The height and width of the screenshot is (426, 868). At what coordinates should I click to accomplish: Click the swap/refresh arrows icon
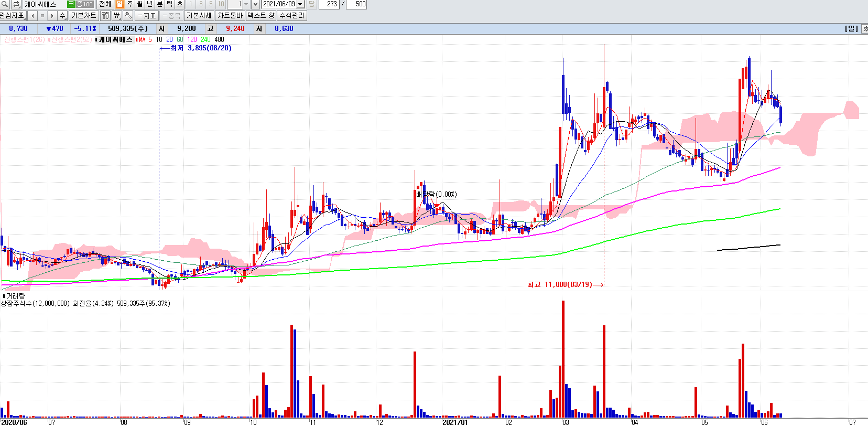point(16,4)
